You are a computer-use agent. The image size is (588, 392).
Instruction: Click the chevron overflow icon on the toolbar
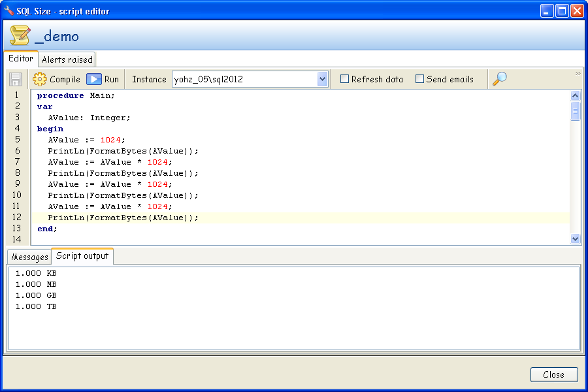point(578,73)
